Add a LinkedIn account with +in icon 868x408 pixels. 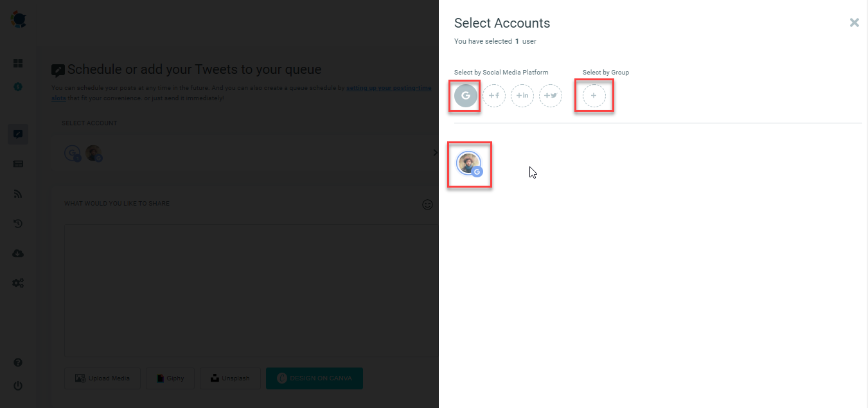522,95
